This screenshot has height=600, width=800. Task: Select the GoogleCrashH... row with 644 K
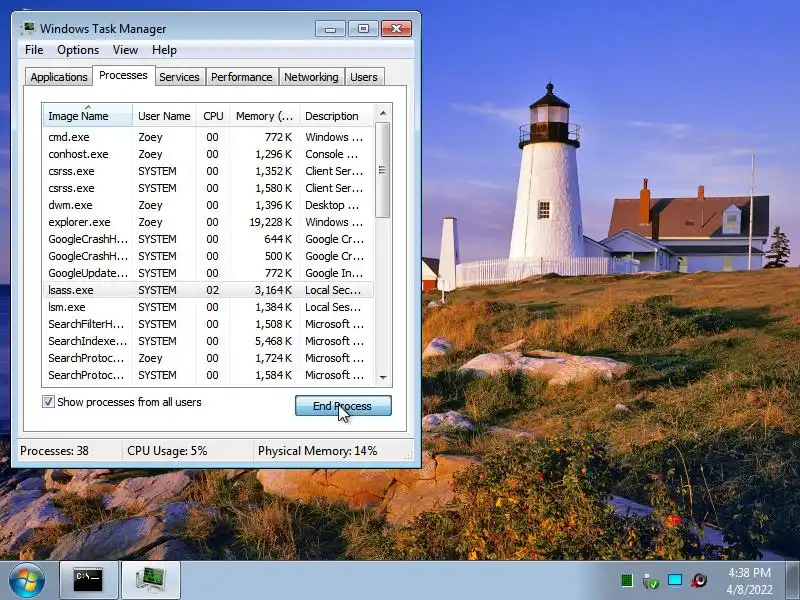pos(208,239)
